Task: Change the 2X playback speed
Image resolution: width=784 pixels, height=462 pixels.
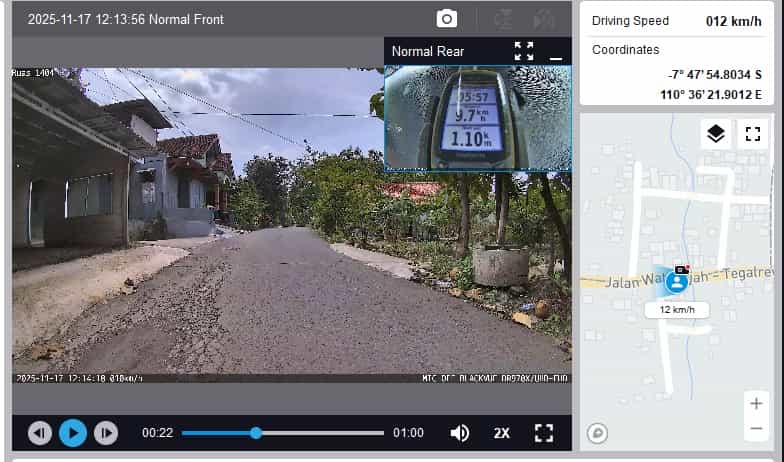Action: tap(501, 433)
